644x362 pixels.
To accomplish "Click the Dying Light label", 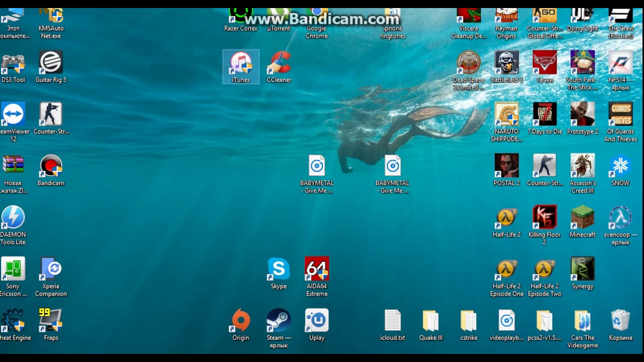I will tap(583, 29).
